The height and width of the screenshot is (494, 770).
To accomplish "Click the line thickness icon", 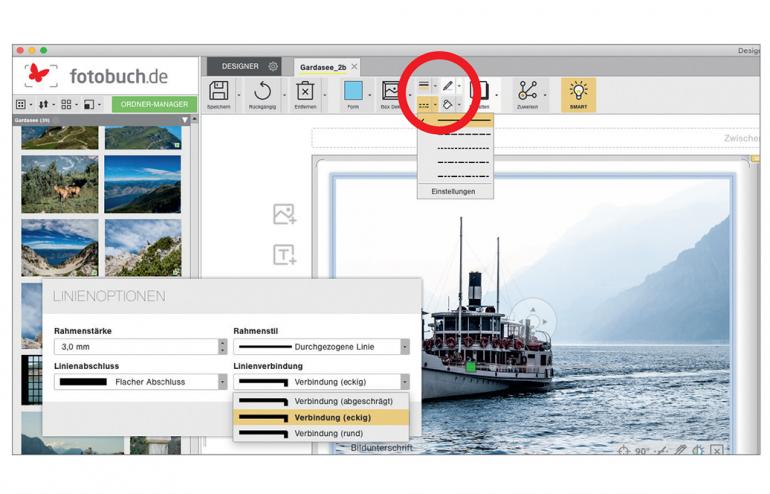I will 424,85.
